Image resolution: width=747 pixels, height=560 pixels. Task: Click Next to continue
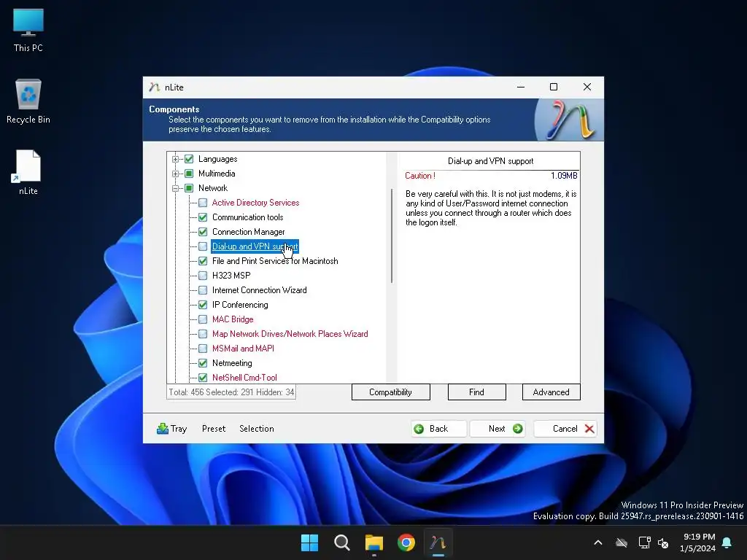click(x=498, y=429)
